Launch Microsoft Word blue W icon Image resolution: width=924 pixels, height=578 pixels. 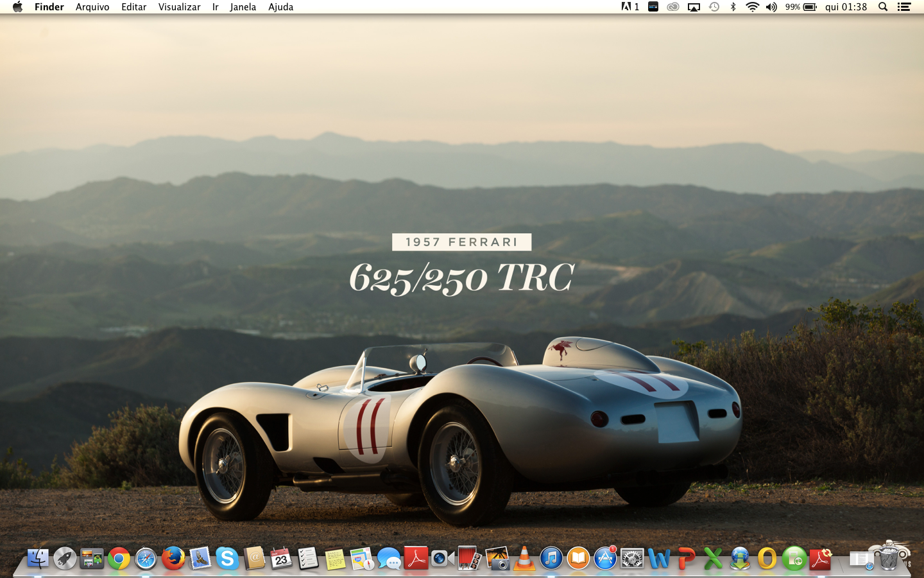pyautogui.click(x=659, y=558)
